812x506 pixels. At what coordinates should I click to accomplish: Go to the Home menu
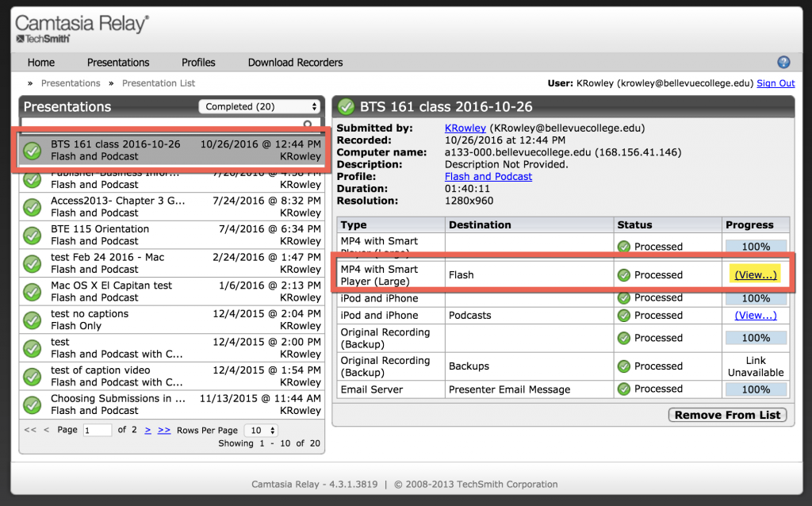pyautogui.click(x=41, y=63)
